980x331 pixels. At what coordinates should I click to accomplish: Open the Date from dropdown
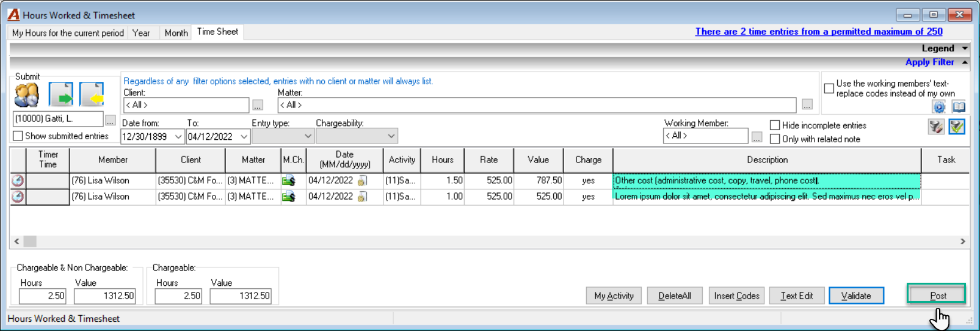178,136
